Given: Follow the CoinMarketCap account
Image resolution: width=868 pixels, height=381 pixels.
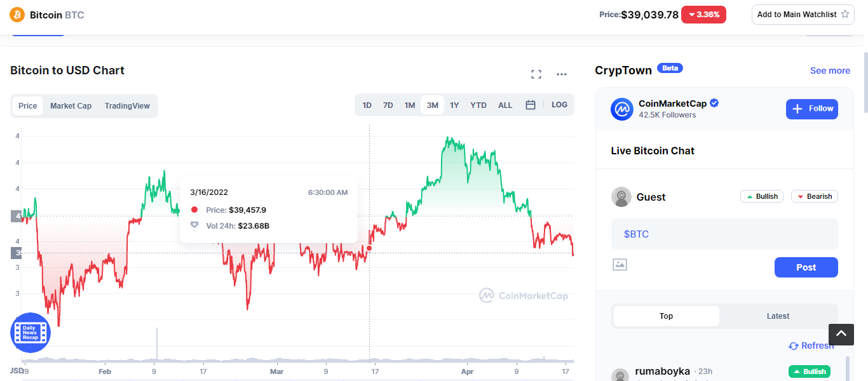Looking at the screenshot, I should (811, 109).
